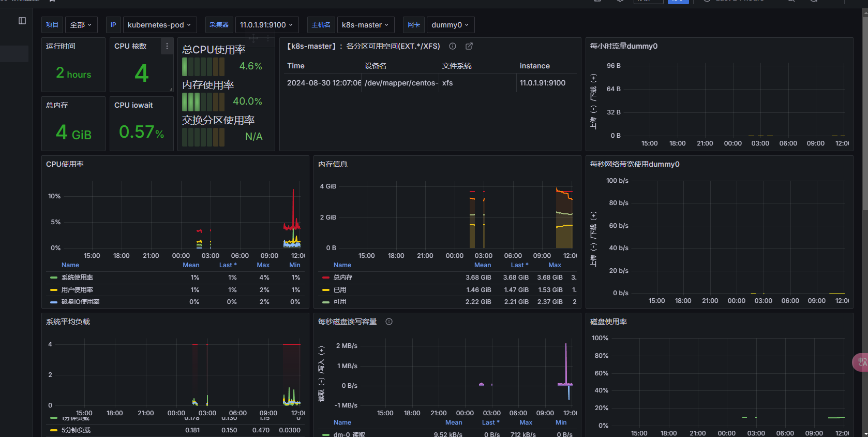Toggle 已用 series in memory legend
This screenshot has width=868, height=437.
(x=340, y=290)
